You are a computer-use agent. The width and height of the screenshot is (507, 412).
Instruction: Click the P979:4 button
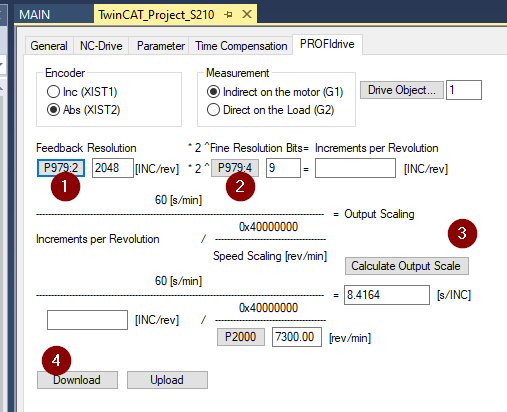(x=235, y=168)
